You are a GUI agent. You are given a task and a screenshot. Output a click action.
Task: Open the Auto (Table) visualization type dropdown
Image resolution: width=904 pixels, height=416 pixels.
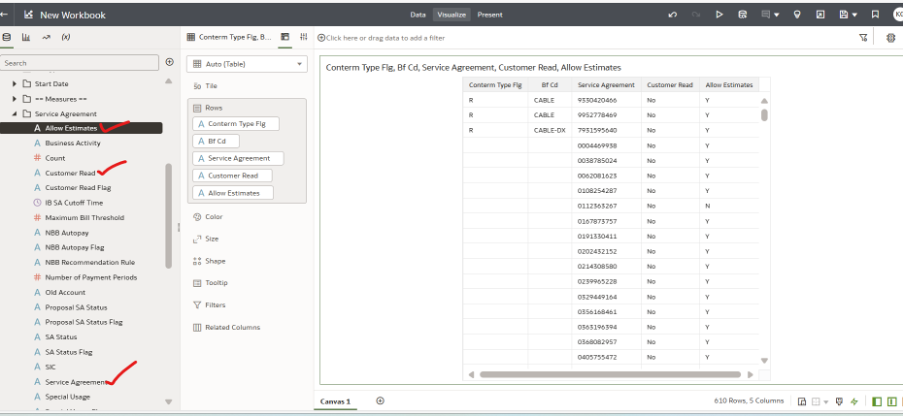click(x=246, y=63)
